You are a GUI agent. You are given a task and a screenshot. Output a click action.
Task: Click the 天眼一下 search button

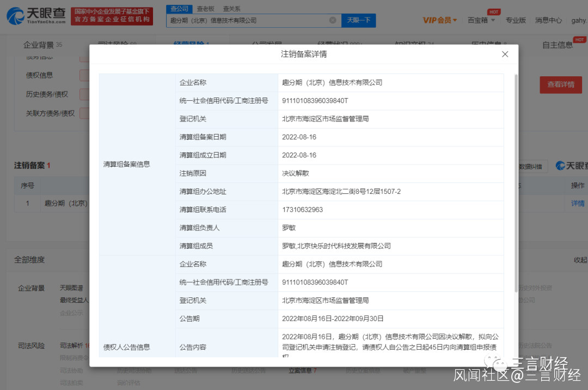click(x=358, y=20)
